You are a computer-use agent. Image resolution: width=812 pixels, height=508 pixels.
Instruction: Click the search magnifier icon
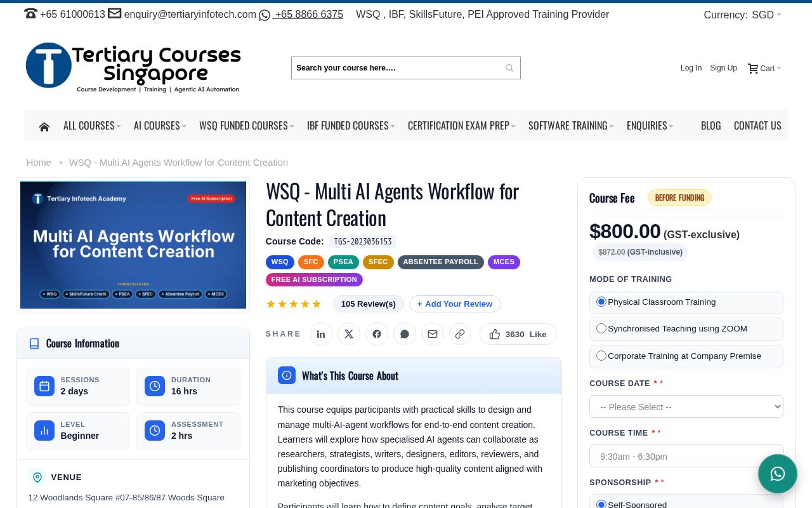[x=509, y=68]
